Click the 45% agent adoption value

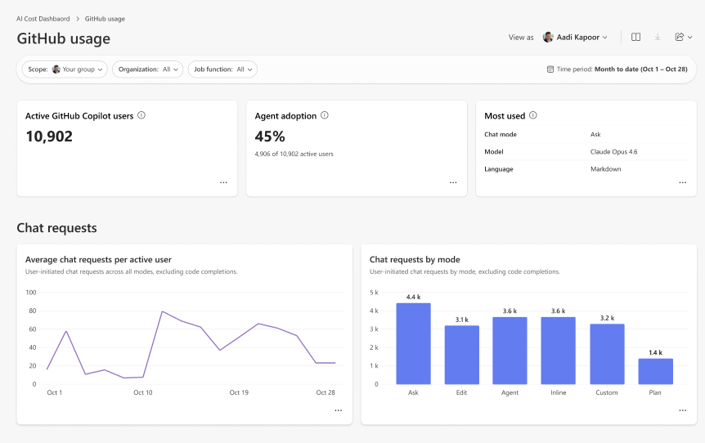(270, 136)
